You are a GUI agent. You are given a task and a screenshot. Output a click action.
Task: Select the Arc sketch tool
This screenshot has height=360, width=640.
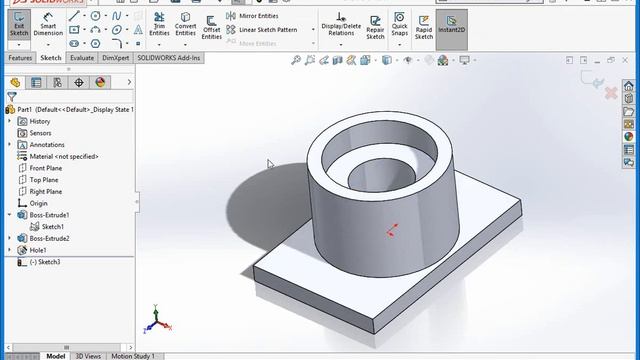95,30
